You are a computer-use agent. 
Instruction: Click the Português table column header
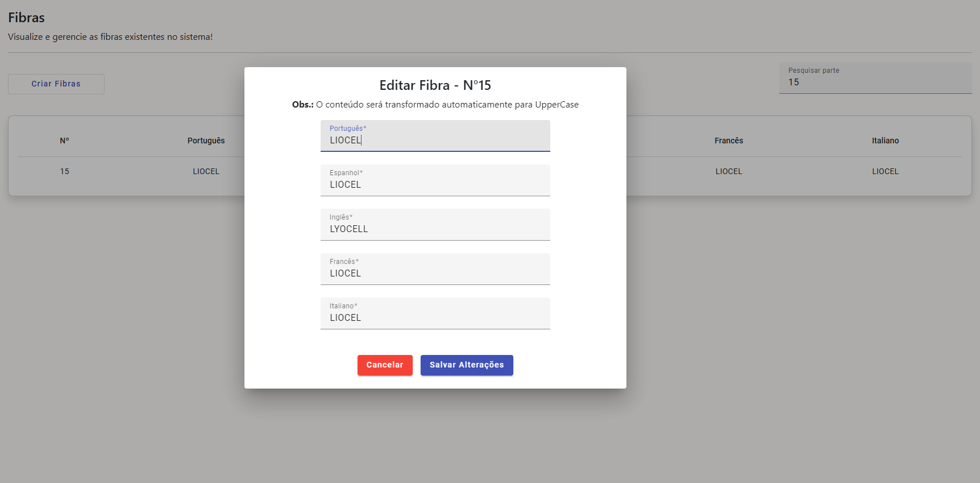pyautogui.click(x=206, y=141)
